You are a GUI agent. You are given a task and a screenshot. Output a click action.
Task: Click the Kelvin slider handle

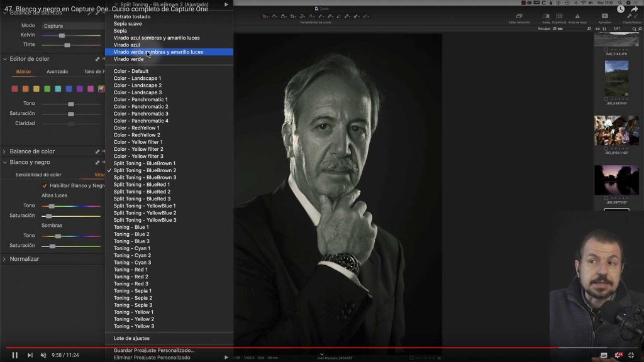click(62, 35)
